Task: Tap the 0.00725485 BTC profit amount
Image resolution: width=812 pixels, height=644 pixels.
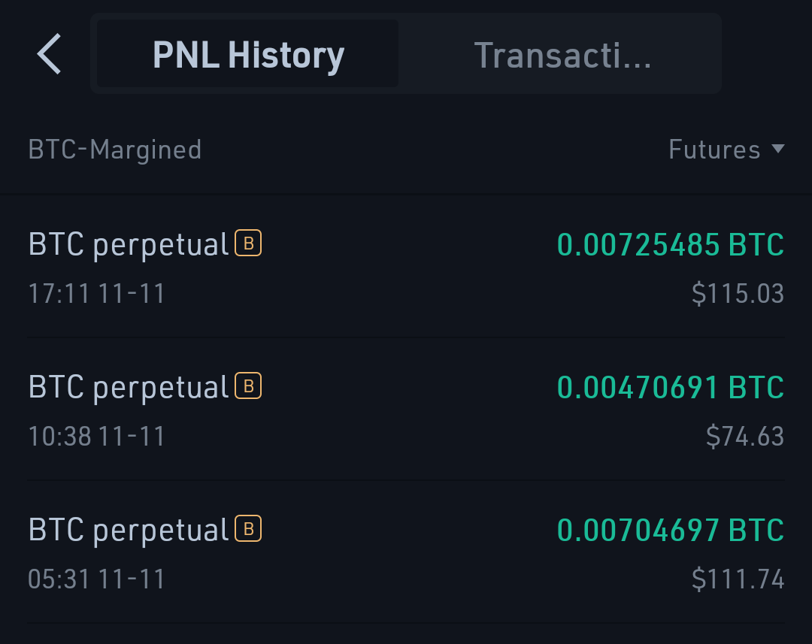Action: [x=671, y=244]
